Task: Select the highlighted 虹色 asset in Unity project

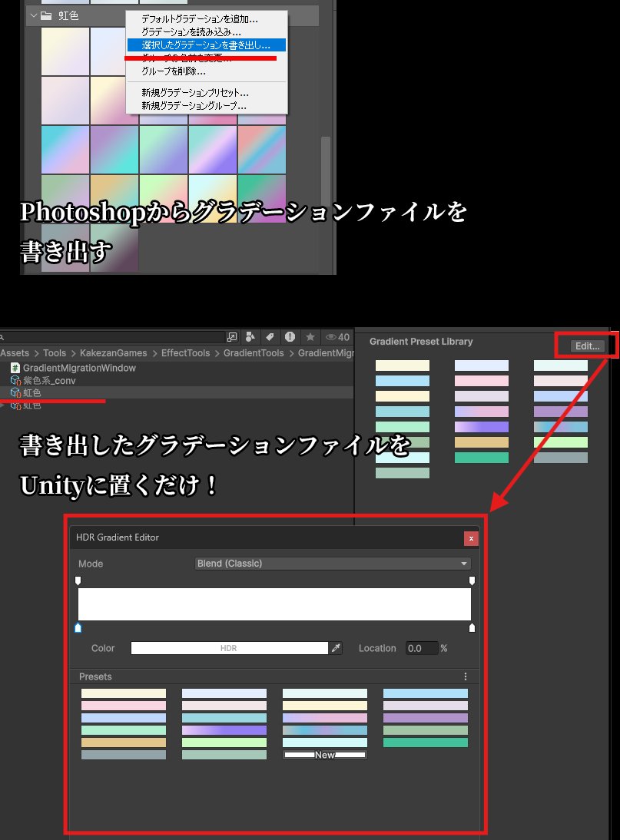Action: coord(177,392)
